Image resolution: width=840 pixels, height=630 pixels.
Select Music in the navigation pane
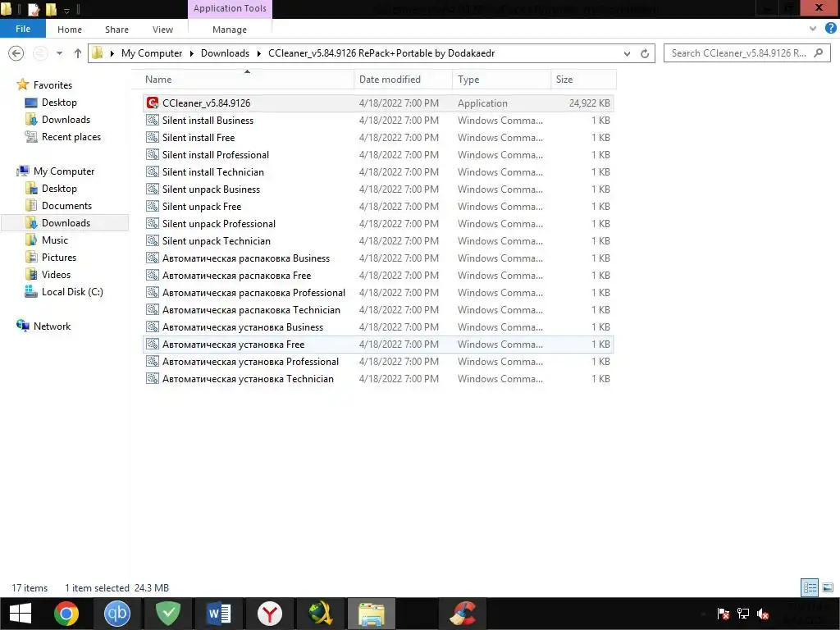pyautogui.click(x=55, y=240)
